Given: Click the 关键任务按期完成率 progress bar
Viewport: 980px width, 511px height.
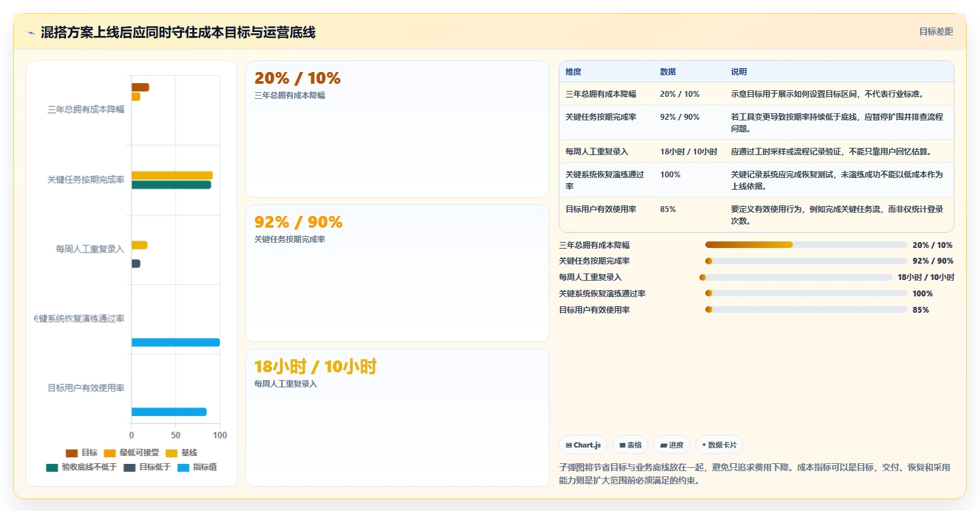Looking at the screenshot, I should pyautogui.click(x=806, y=261).
